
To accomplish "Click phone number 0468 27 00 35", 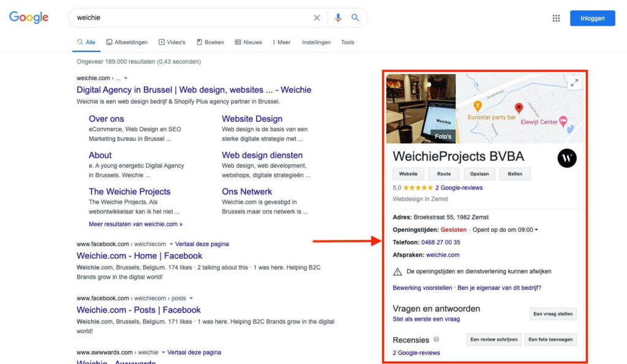I will click(440, 242).
